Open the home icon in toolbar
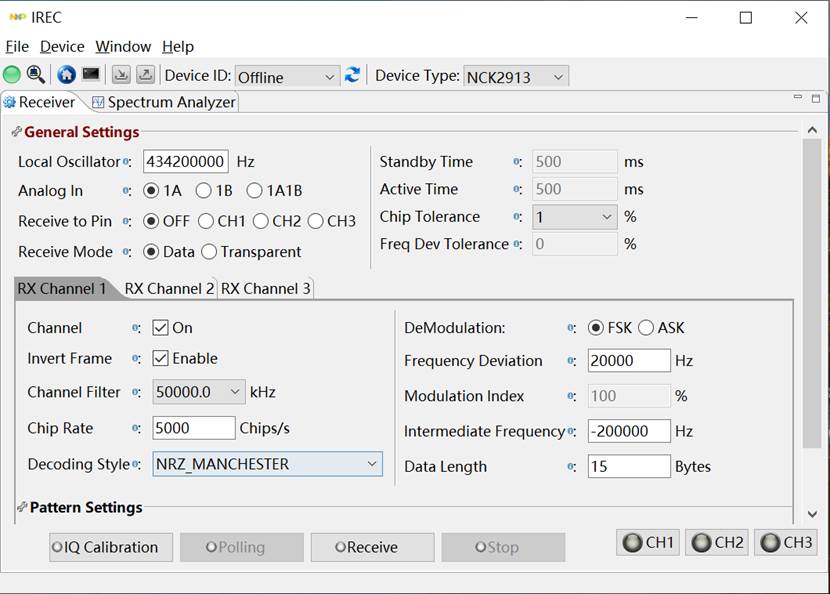 point(66,75)
